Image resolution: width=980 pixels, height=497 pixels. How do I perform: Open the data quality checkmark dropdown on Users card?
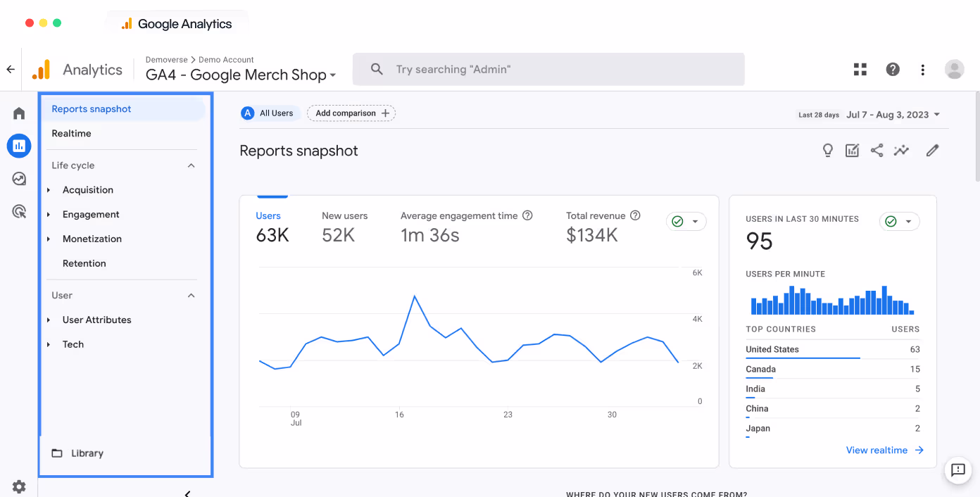686,222
